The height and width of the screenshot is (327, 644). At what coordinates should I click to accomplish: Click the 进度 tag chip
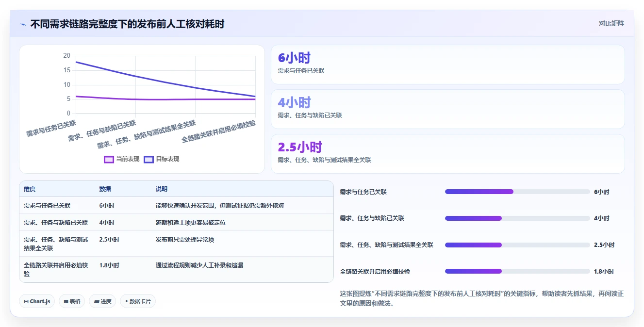(x=102, y=301)
